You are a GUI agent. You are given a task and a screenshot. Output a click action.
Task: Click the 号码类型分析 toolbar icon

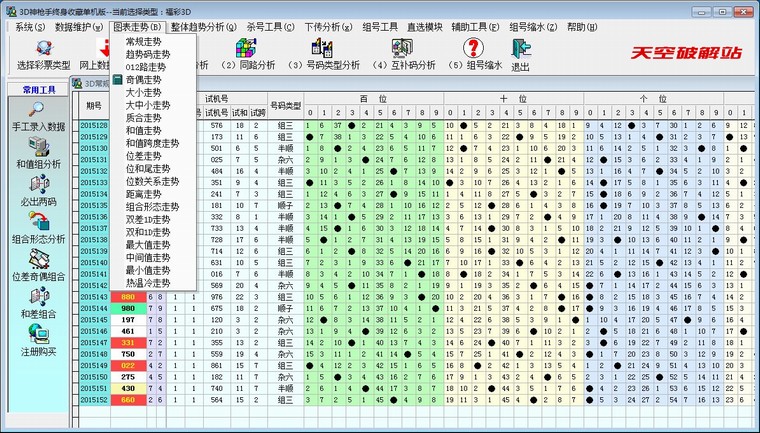point(323,53)
